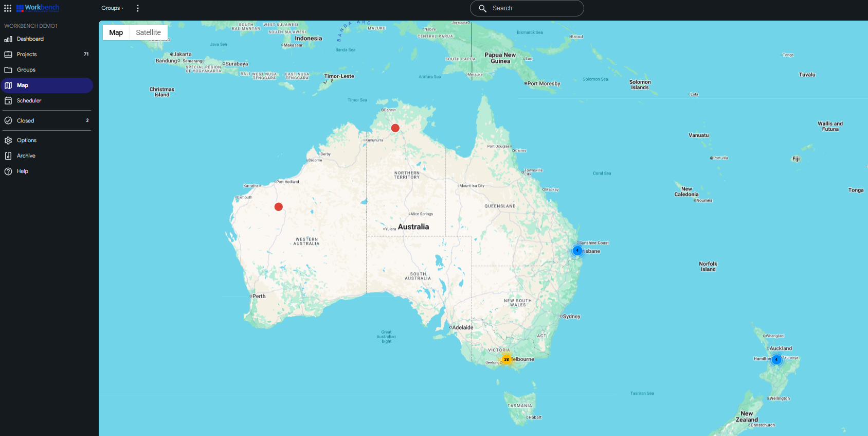Click the Norfolk Island label
Image resolution: width=868 pixels, height=436 pixels.
(x=708, y=267)
